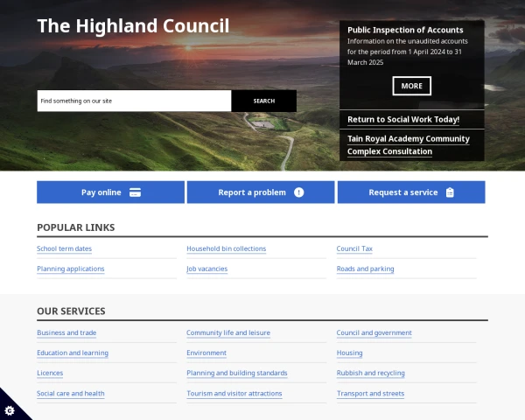Open Return to Social Work Today! link
This screenshot has height=420, width=525.
(403, 120)
